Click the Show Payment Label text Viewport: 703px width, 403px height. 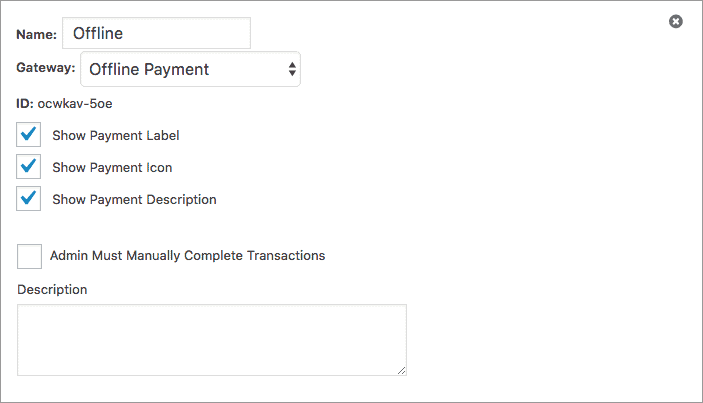tap(116, 135)
